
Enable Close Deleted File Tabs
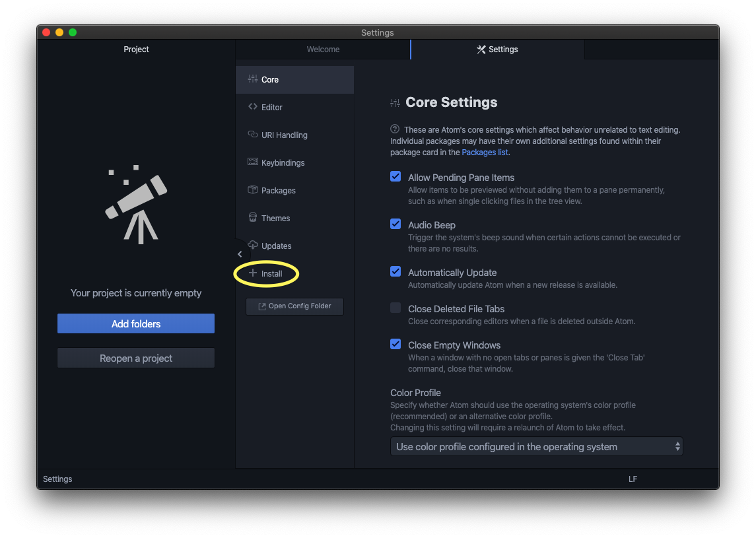pos(395,307)
